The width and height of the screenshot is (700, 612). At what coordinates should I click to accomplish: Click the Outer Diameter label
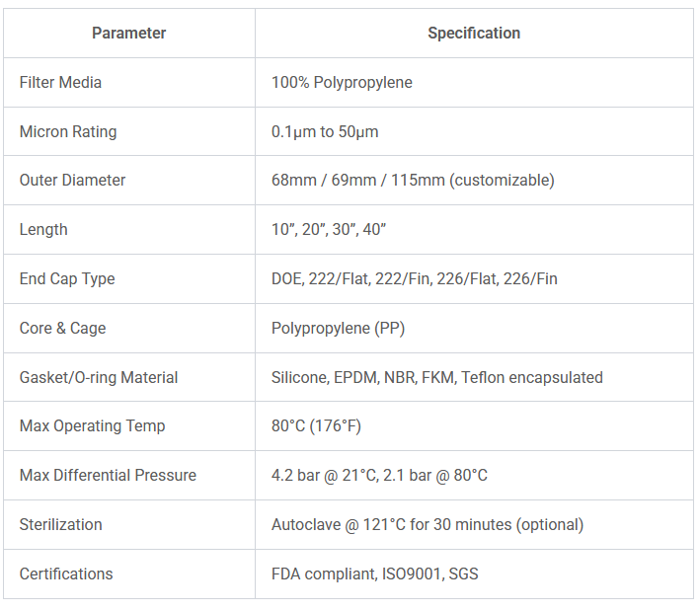pos(72,181)
